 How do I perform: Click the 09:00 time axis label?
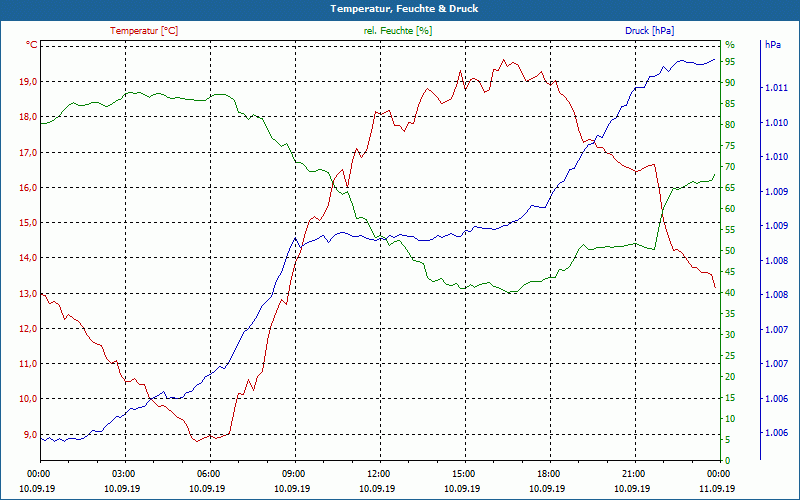(292, 474)
